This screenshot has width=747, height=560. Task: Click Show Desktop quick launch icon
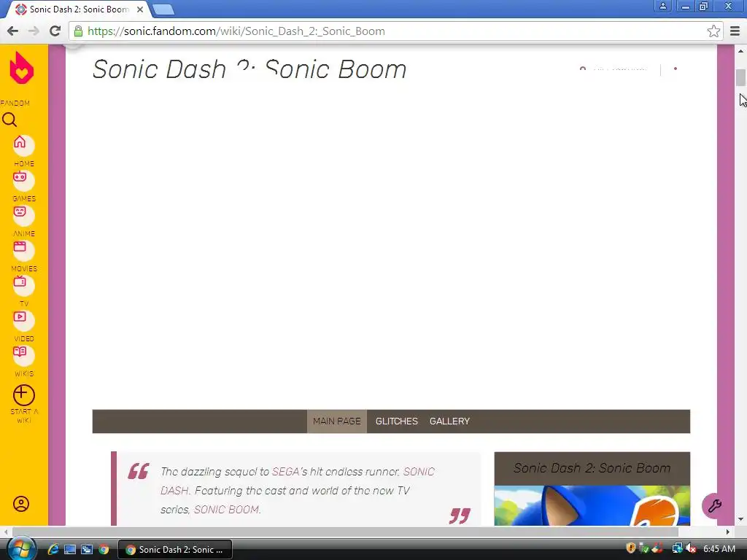[70, 550]
